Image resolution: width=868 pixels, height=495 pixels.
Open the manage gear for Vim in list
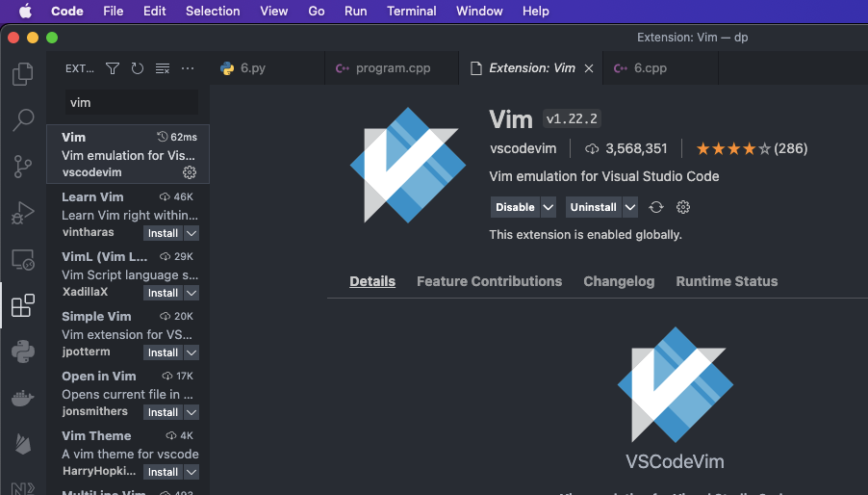click(190, 172)
